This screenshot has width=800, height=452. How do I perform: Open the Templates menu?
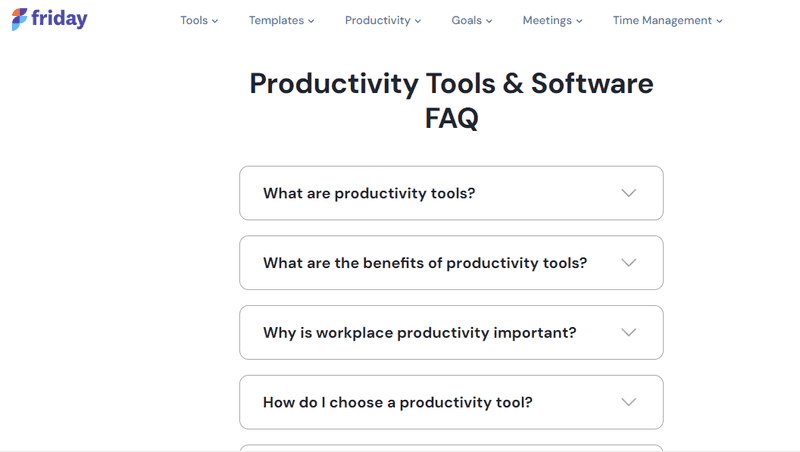click(282, 20)
